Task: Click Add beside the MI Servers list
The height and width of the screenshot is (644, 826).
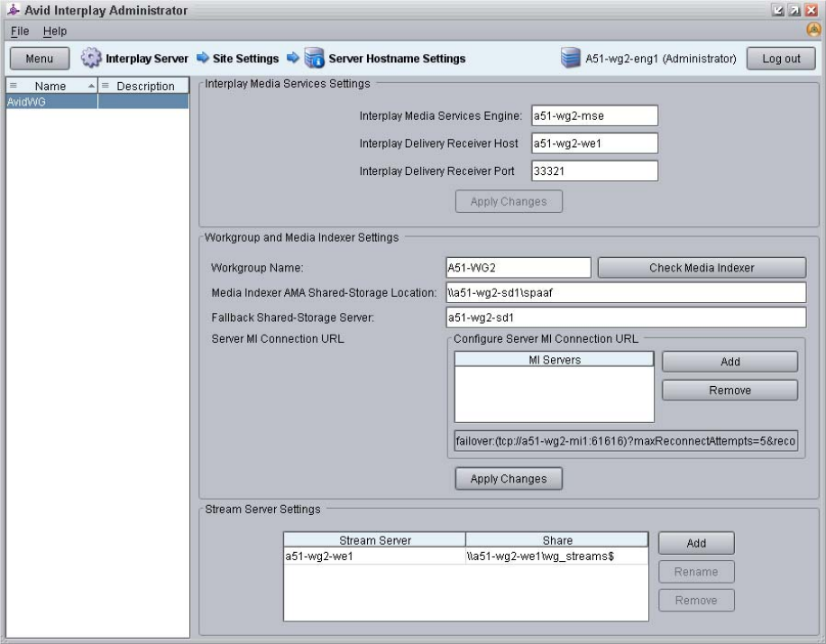Action: pyautogui.click(x=730, y=362)
